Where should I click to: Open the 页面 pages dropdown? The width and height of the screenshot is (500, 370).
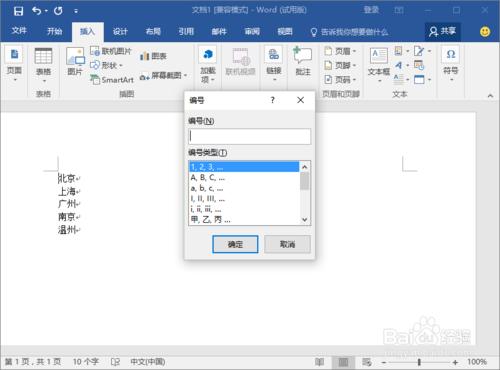[x=14, y=64]
